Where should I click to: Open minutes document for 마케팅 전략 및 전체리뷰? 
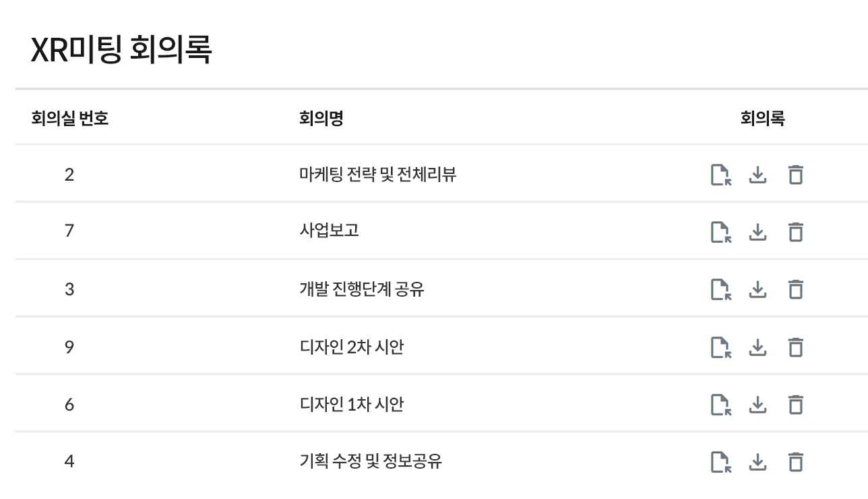pos(721,175)
